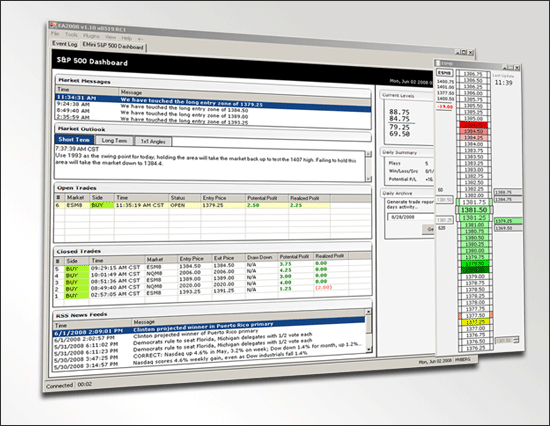
Task: Click the ESM8 button in the ladder window
Action: (x=444, y=73)
